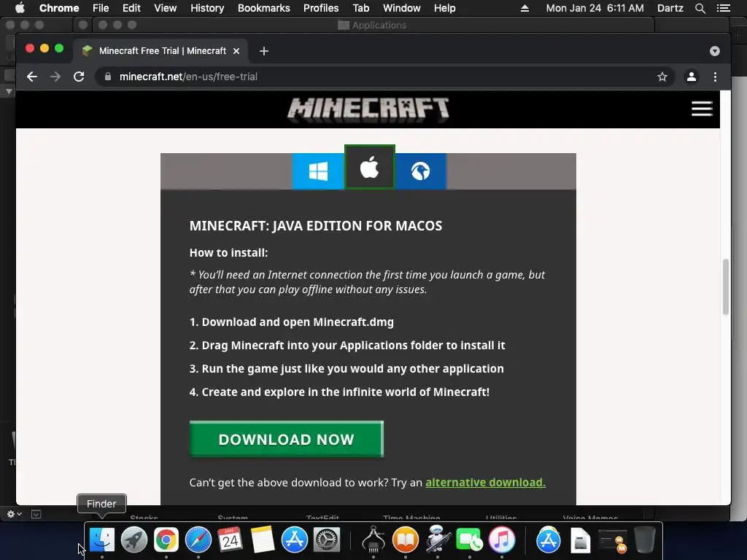
Task: Click the "How to install:" text
Action: [228, 253]
